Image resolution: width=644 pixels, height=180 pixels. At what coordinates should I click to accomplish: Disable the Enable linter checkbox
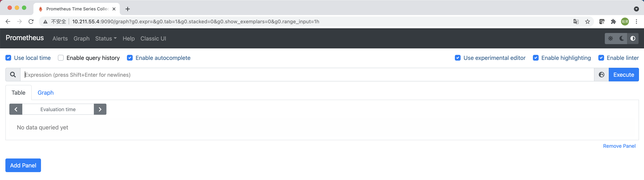point(601,58)
